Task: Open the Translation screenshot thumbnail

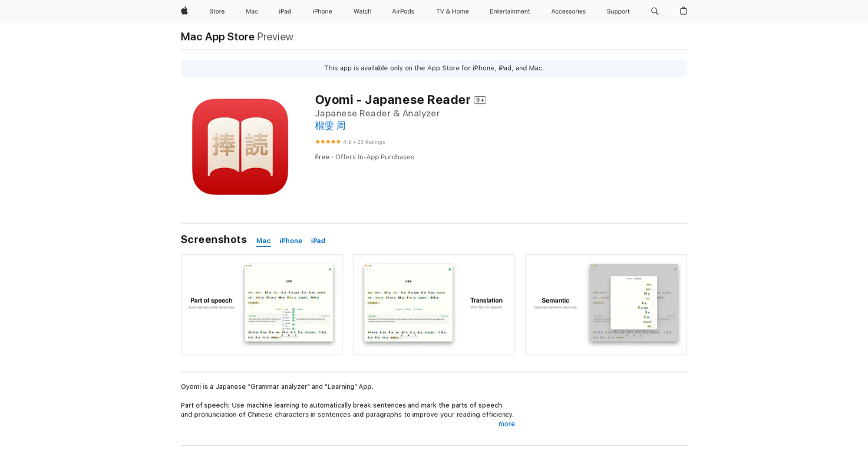Action: tap(434, 304)
